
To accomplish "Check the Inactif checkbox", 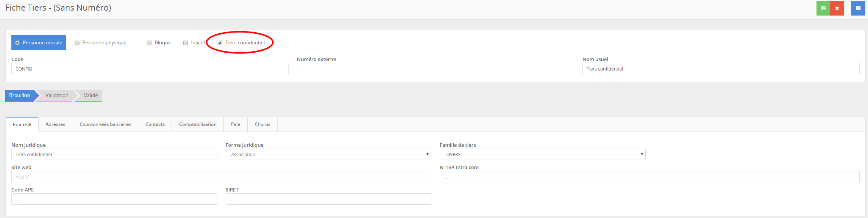I will (x=186, y=43).
